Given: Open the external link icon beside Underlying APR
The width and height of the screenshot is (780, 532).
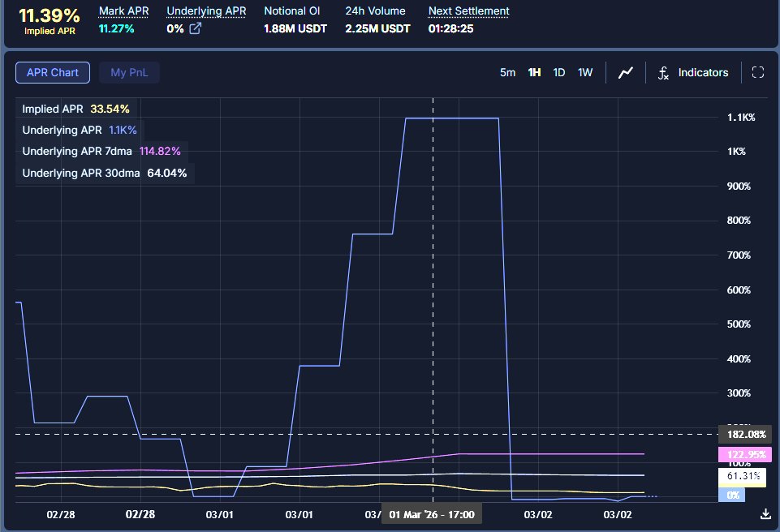Looking at the screenshot, I should point(196,29).
